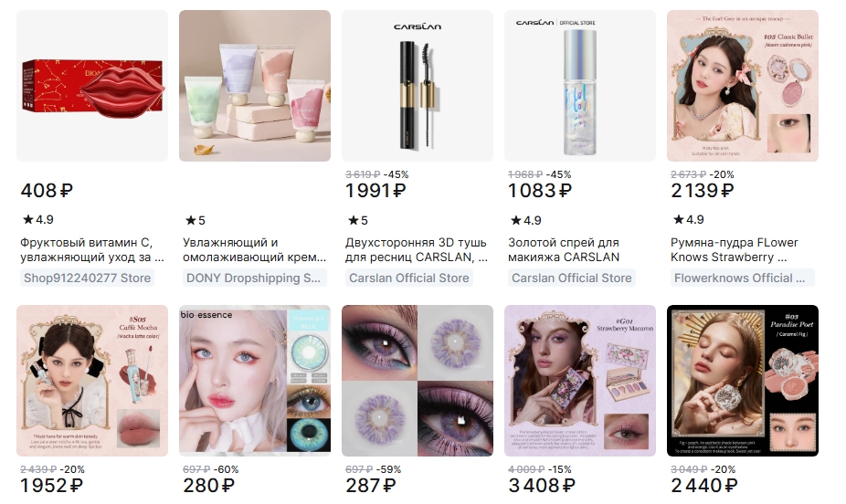Open the pastel hand cream tubes image
The image size is (846, 504).
pos(255,86)
